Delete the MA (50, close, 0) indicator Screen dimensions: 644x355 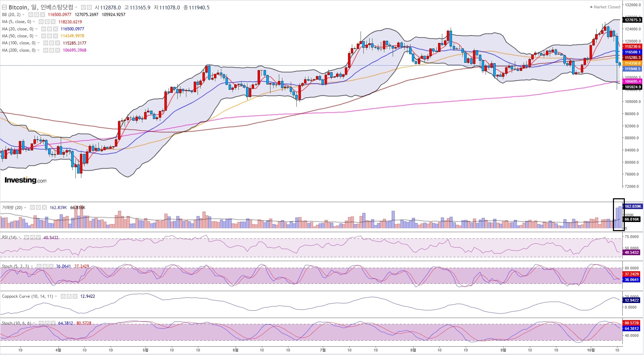55,36
